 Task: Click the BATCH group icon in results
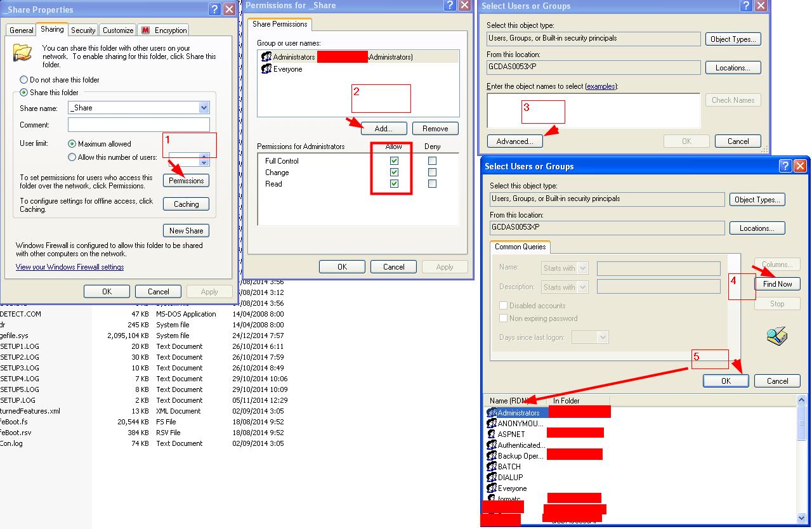tap(492, 467)
